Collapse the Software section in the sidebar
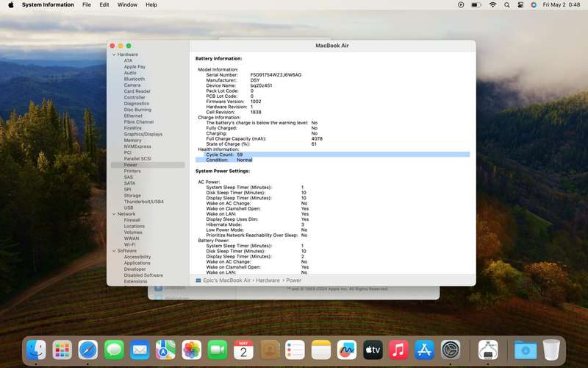Image resolution: width=588 pixels, height=368 pixels. point(114,251)
